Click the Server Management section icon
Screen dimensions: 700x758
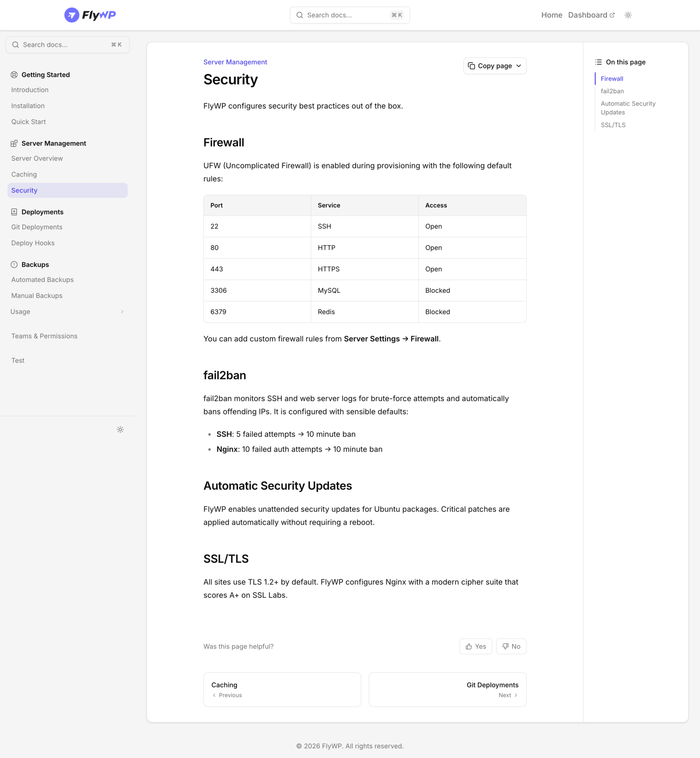click(x=14, y=144)
